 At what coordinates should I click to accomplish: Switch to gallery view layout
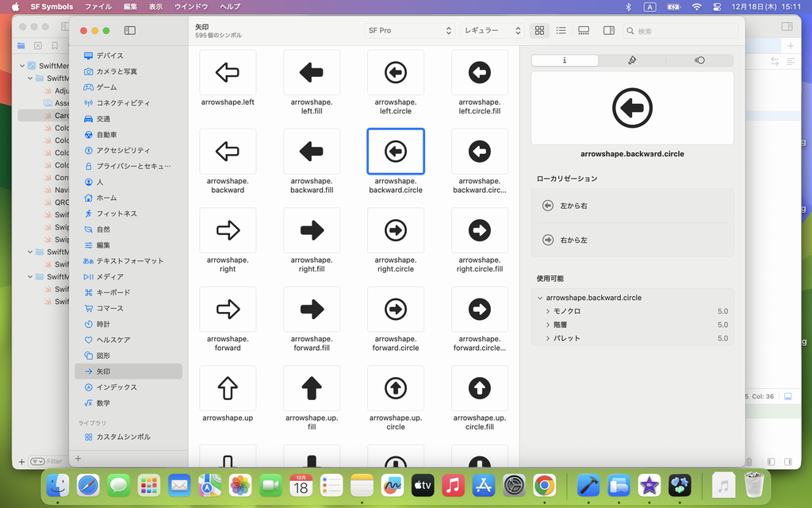(x=584, y=30)
